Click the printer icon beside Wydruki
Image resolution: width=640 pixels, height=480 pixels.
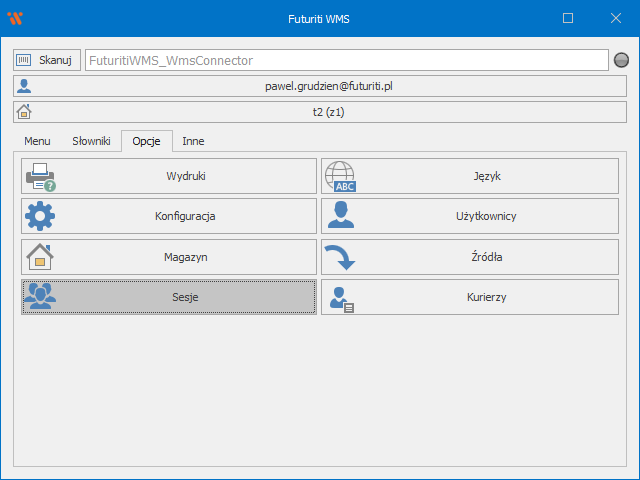point(40,176)
